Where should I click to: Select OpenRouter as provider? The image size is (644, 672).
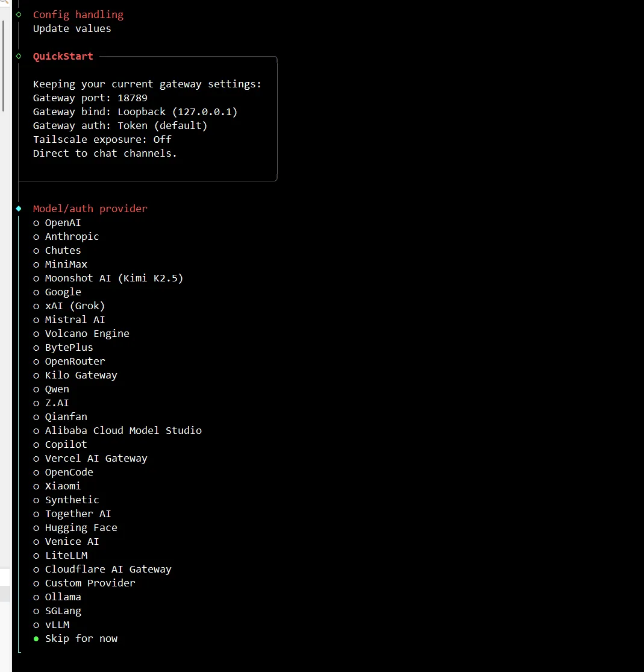(x=69, y=361)
